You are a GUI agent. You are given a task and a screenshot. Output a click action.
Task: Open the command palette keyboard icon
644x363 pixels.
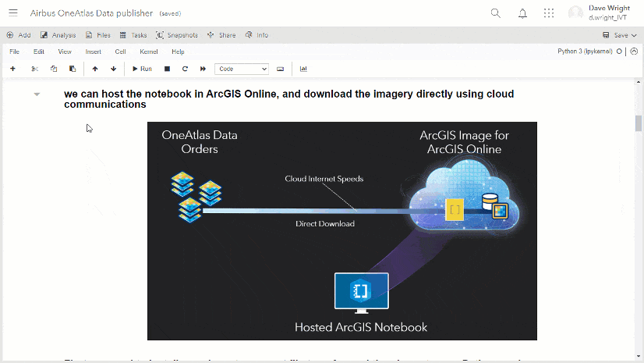pos(280,69)
